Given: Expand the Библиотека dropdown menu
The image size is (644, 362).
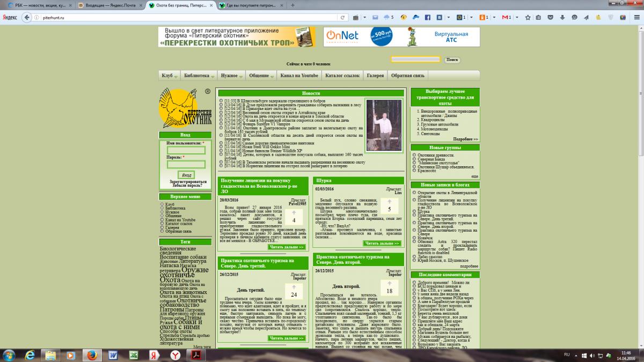Looking at the screenshot, I should 199,76.
